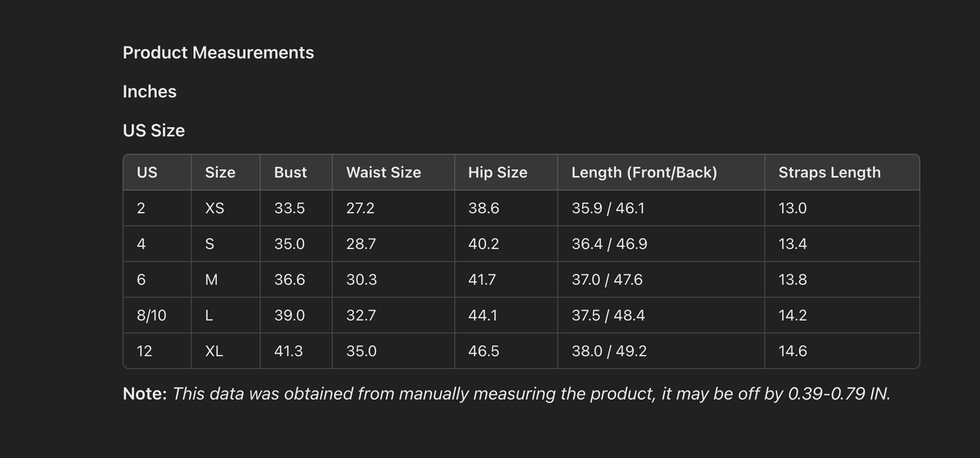Click straps length value 14.6

tap(793, 352)
